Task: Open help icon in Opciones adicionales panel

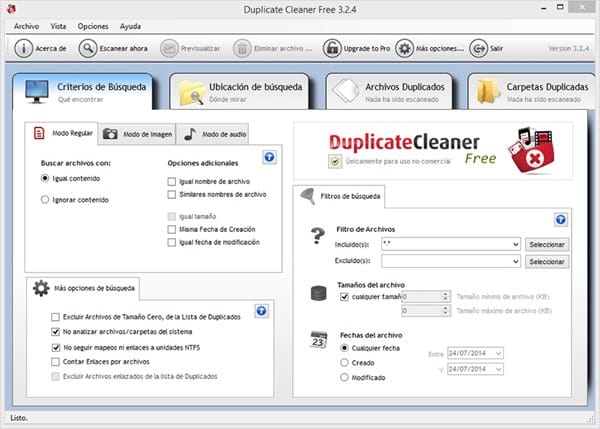Action: [x=269, y=157]
